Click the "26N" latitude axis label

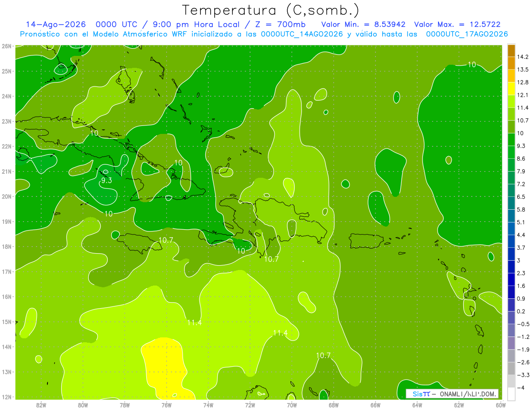point(7,46)
